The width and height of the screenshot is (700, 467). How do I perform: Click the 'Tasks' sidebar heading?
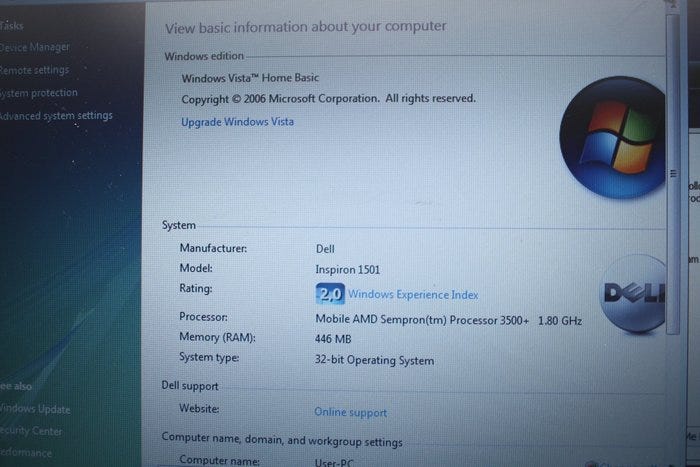pos(12,26)
